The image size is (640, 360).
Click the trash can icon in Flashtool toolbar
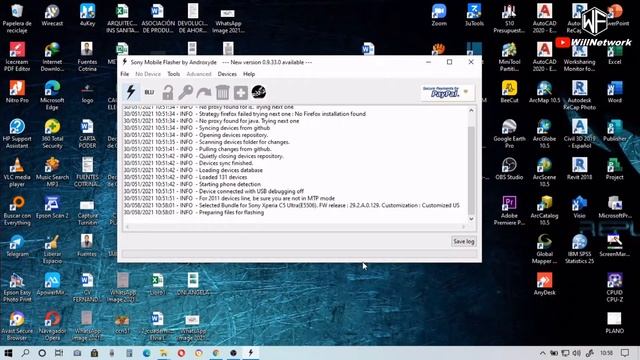coord(222,93)
